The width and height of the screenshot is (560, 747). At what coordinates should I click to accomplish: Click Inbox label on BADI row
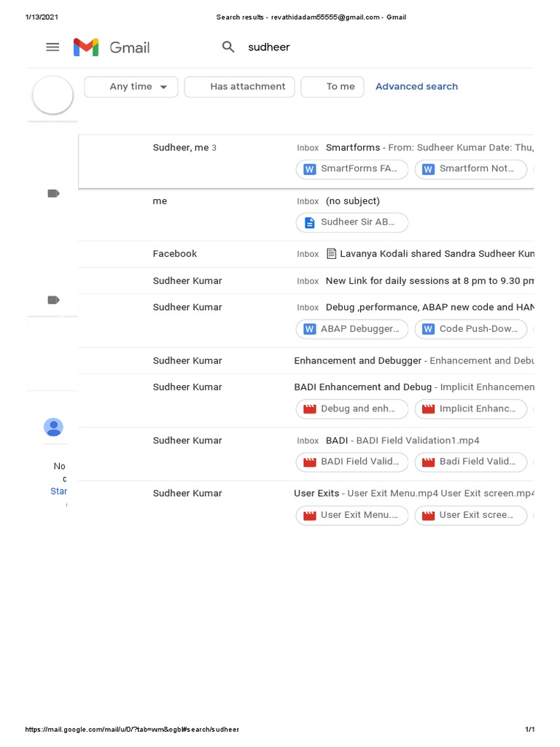pyautogui.click(x=308, y=441)
